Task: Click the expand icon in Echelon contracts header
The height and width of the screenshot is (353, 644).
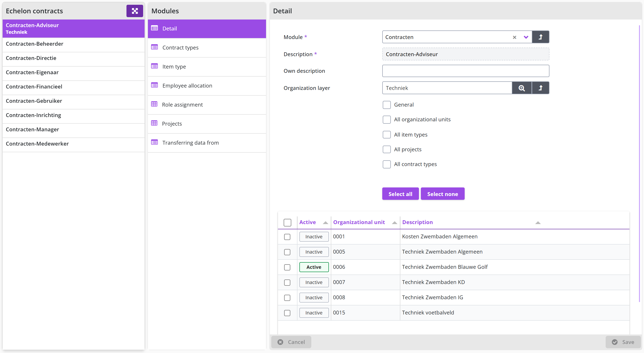Action: [135, 11]
